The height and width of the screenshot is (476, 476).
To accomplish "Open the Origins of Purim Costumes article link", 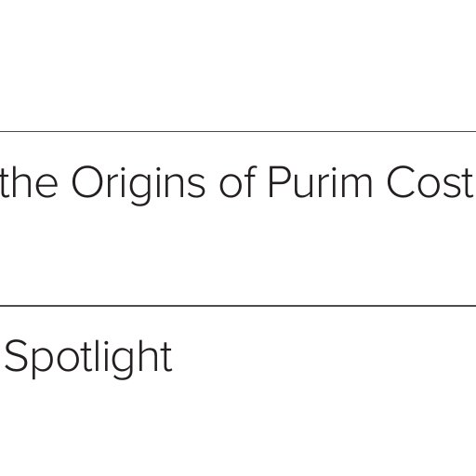I will (x=237, y=183).
